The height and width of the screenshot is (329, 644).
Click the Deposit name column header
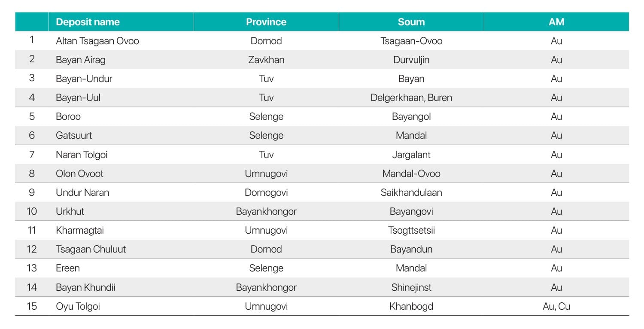(x=88, y=22)
